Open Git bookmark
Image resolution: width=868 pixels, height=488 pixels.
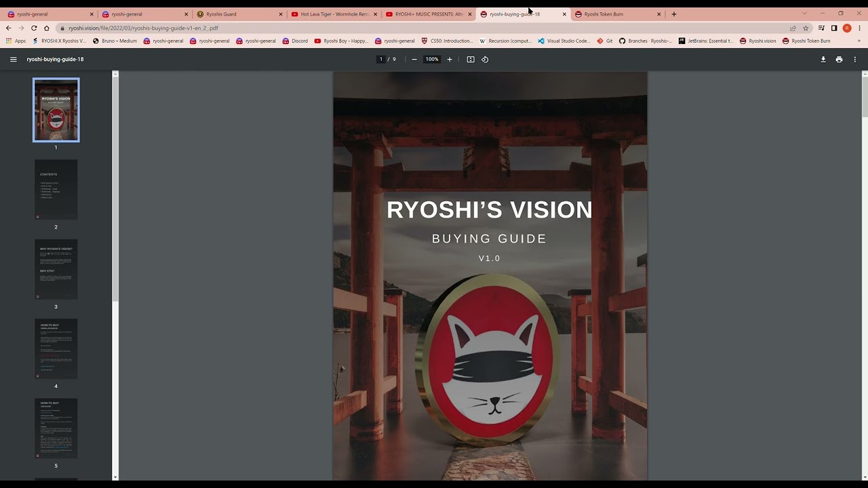click(605, 41)
